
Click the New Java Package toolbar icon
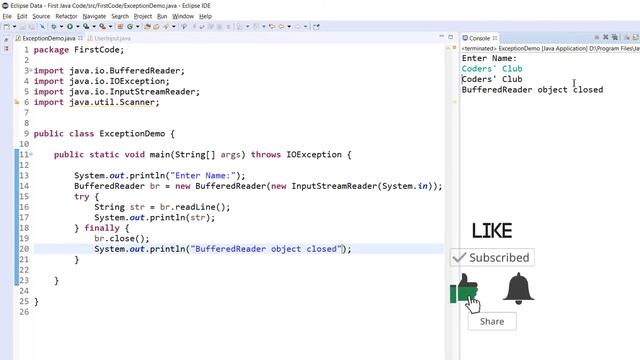pos(120,27)
